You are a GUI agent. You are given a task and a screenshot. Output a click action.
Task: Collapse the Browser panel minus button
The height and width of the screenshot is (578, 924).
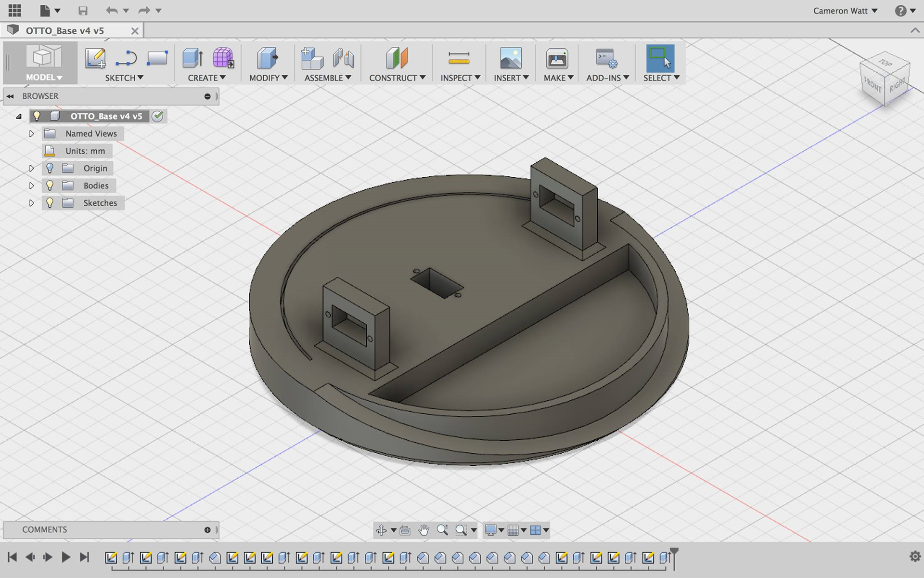point(207,96)
